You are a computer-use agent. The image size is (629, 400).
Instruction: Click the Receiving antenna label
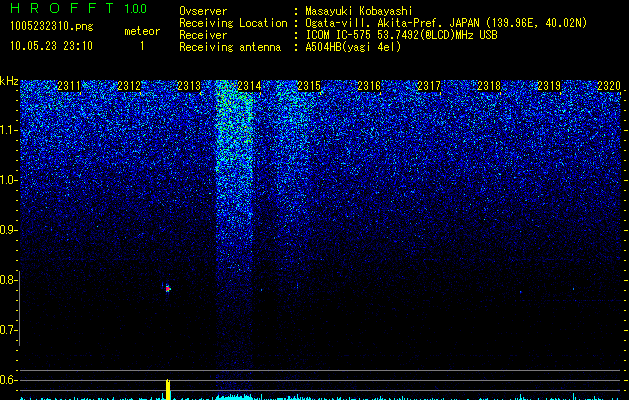click(230, 47)
